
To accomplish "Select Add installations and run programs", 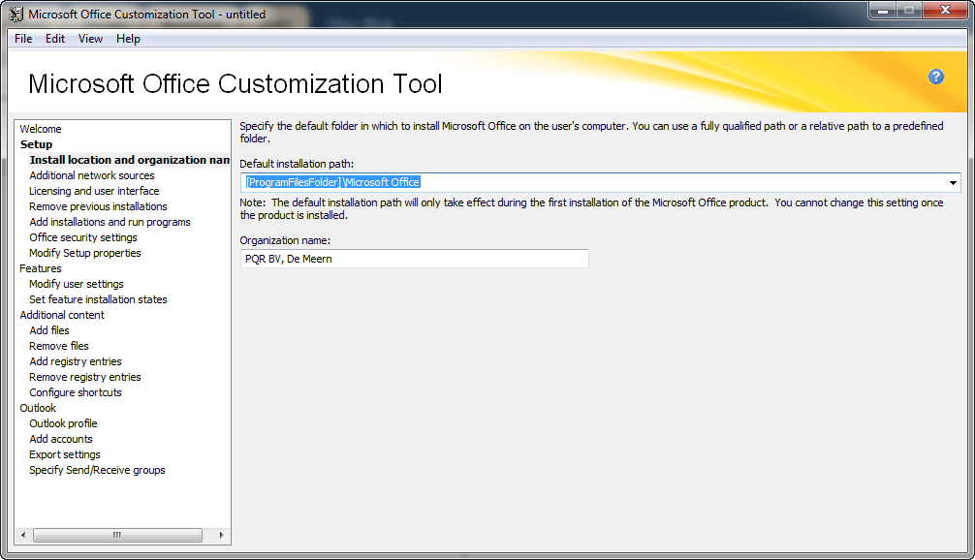I will point(110,222).
